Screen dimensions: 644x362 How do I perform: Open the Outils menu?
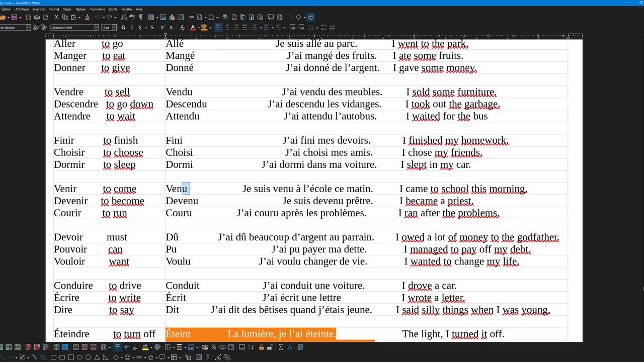point(113,9)
